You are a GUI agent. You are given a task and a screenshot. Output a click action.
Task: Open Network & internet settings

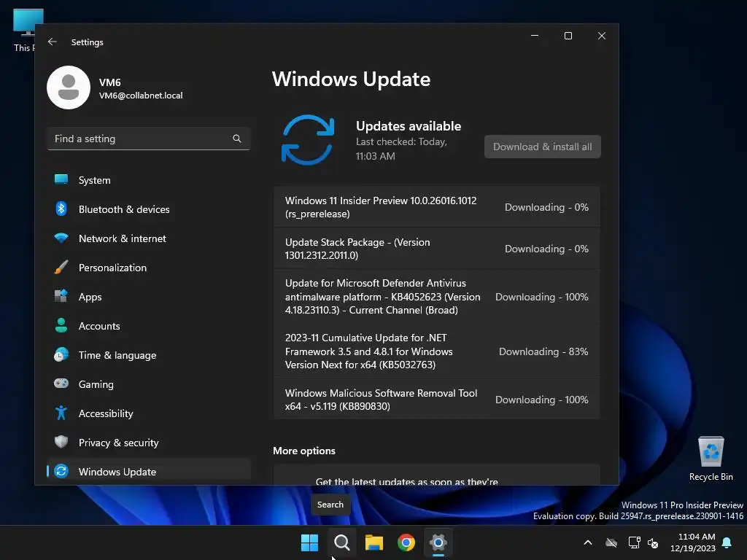tap(149, 238)
